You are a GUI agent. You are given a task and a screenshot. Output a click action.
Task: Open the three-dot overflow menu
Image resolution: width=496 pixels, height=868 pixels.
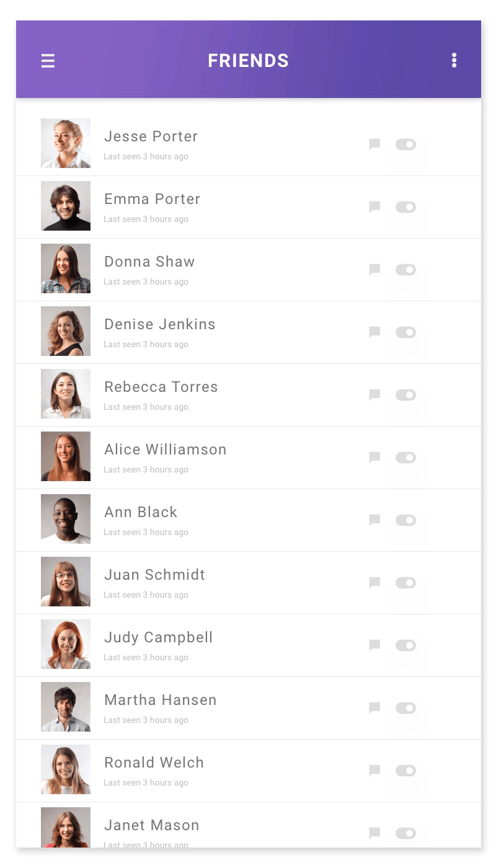pos(454,60)
